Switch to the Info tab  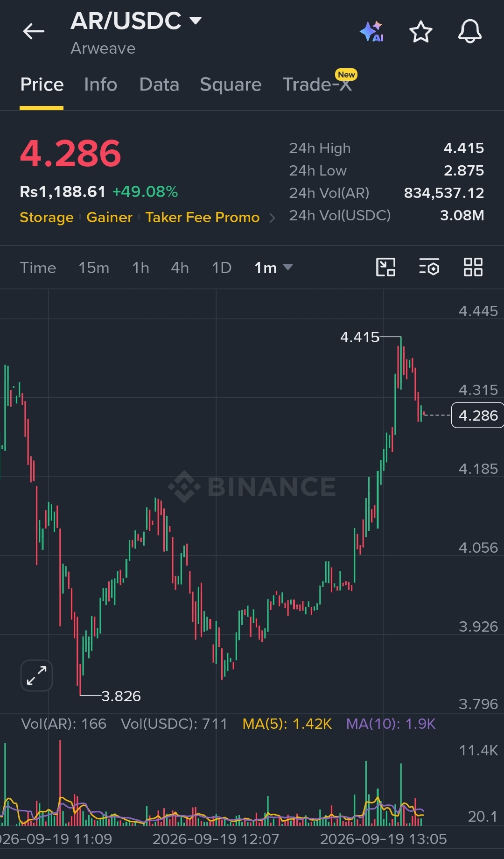100,84
